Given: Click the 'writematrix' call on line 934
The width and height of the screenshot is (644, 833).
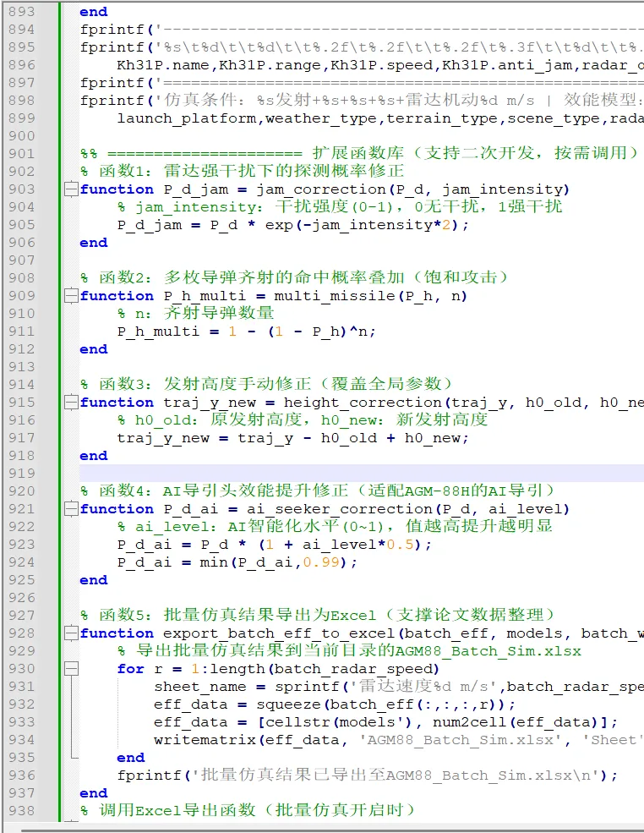Looking at the screenshot, I should [x=205, y=740].
